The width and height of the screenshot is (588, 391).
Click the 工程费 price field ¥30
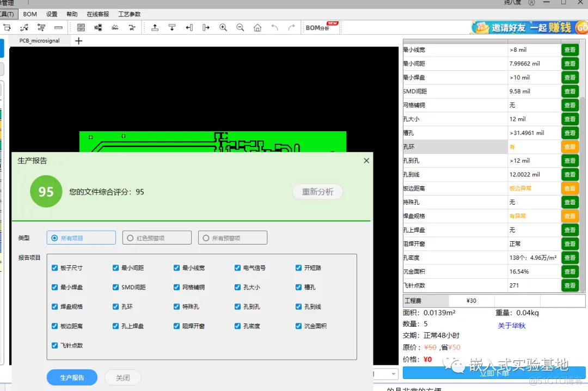[471, 301]
